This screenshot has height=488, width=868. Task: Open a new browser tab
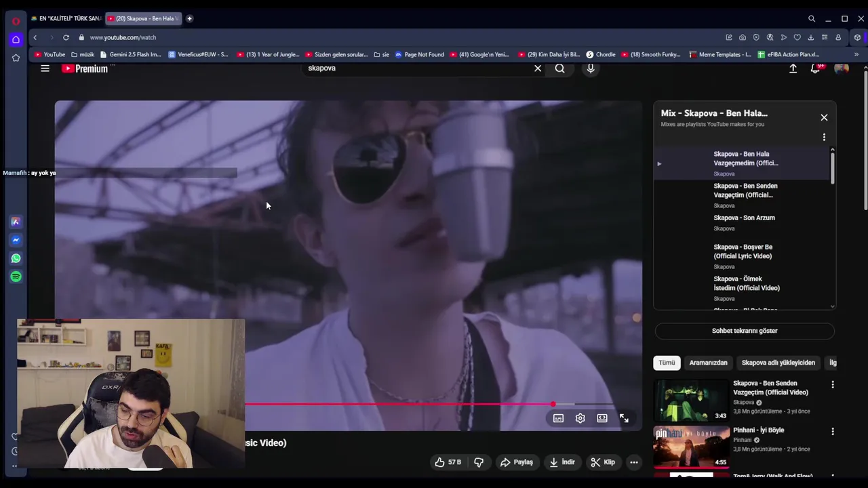pos(189,18)
